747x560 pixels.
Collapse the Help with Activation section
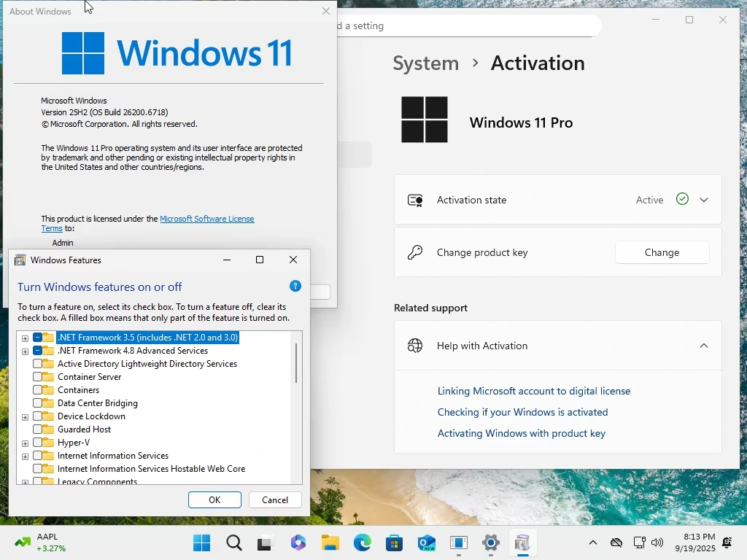coord(704,346)
